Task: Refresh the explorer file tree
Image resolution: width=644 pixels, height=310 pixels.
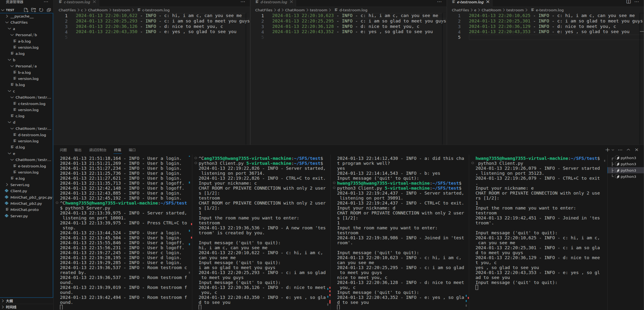Action: point(41,10)
